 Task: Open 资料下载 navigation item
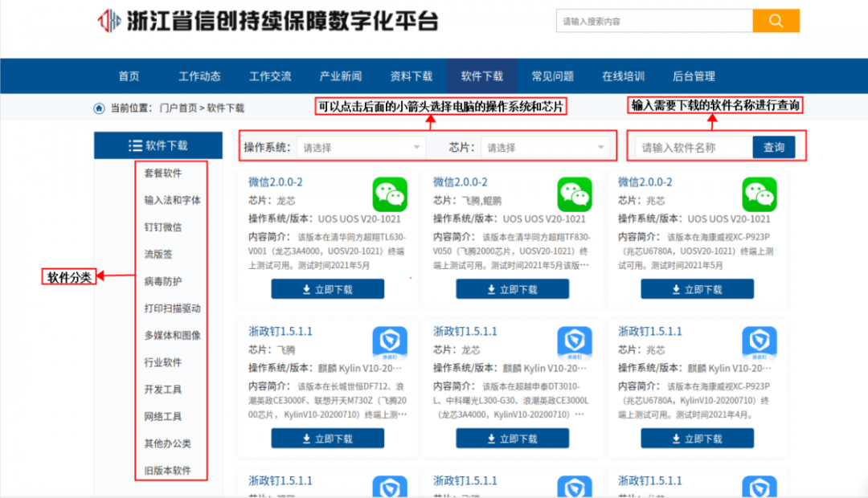(x=411, y=76)
